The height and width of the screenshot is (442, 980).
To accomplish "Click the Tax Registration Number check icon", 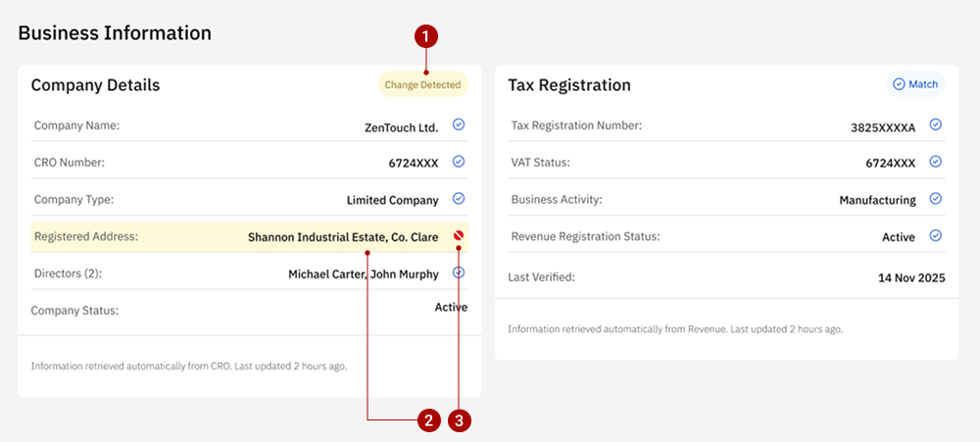I will point(936,124).
